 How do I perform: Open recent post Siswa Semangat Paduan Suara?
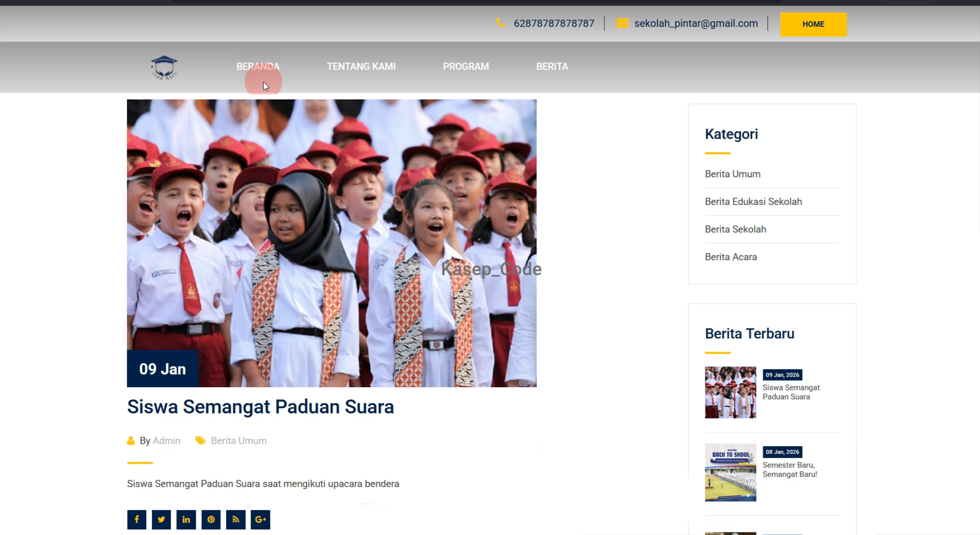[791, 392]
